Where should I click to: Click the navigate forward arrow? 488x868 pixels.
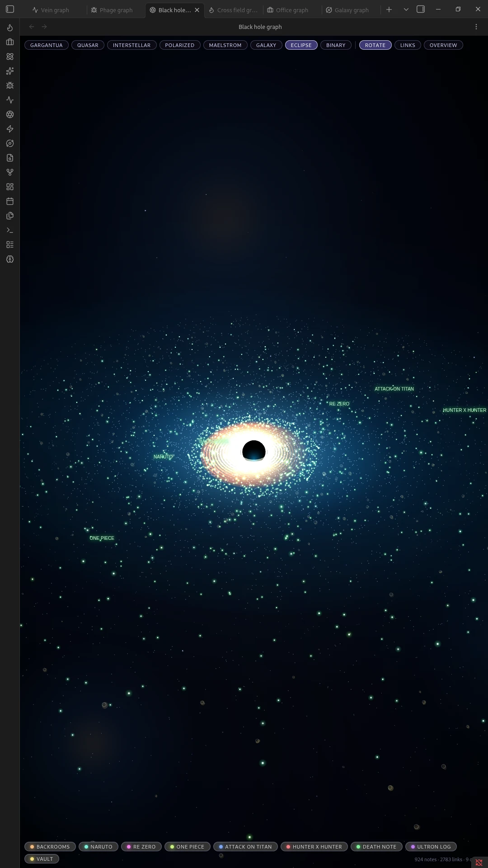pyautogui.click(x=44, y=27)
